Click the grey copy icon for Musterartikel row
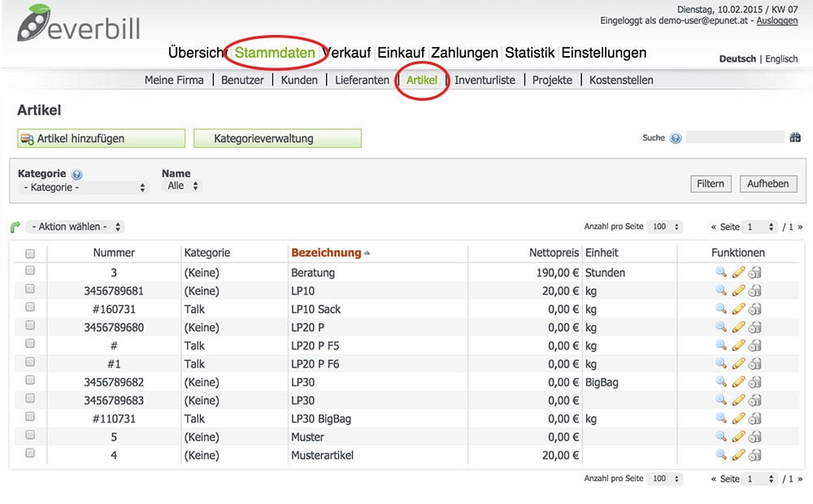Viewport: 813px width, 504px height. (755, 455)
